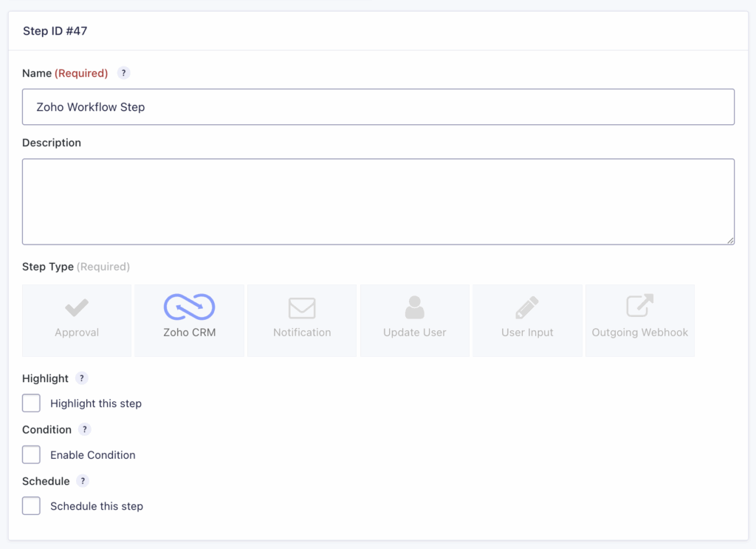This screenshot has width=756, height=549.
Task: Click the pencil icon on User Input
Action: 527,308
